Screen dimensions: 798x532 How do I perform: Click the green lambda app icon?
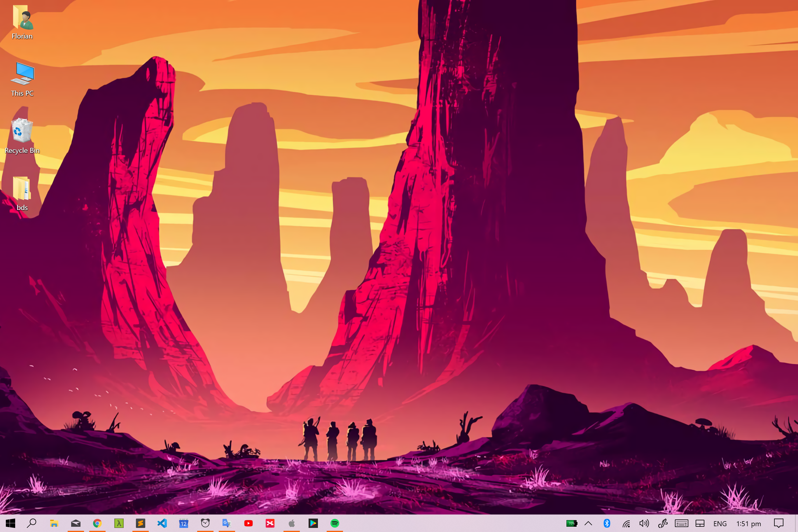pyautogui.click(x=119, y=523)
